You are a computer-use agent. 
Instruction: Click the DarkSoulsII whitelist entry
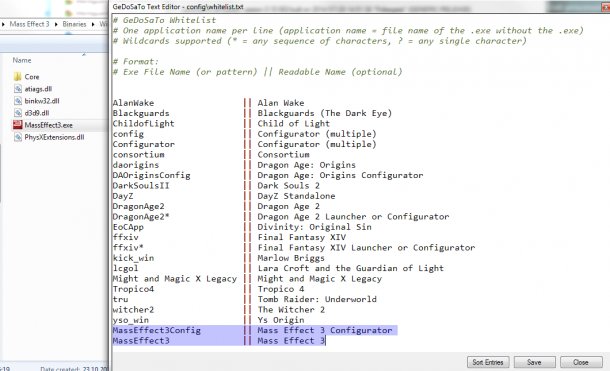(x=141, y=186)
